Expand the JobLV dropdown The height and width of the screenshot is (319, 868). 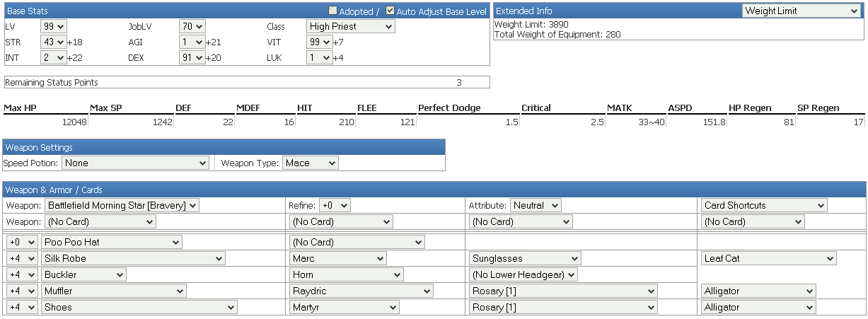[192, 26]
